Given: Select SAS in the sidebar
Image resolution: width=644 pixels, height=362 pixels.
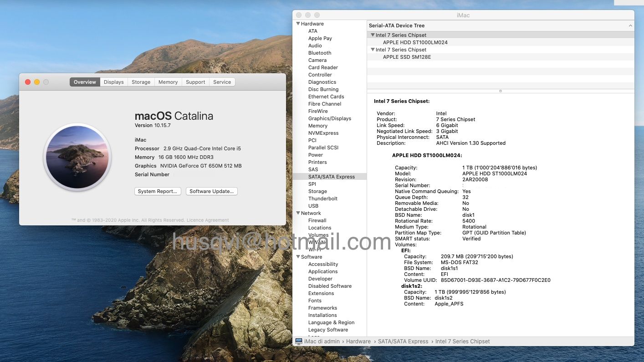Looking at the screenshot, I should coord(313,169).
